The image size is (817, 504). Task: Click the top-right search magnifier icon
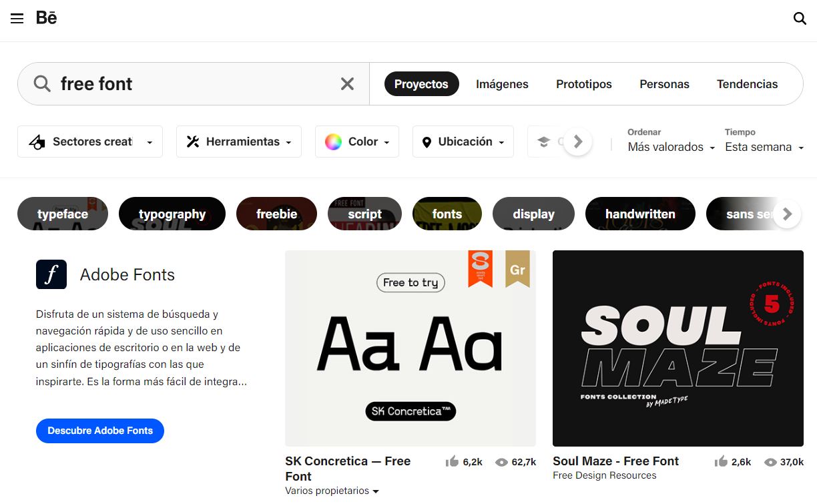[800, 19]
